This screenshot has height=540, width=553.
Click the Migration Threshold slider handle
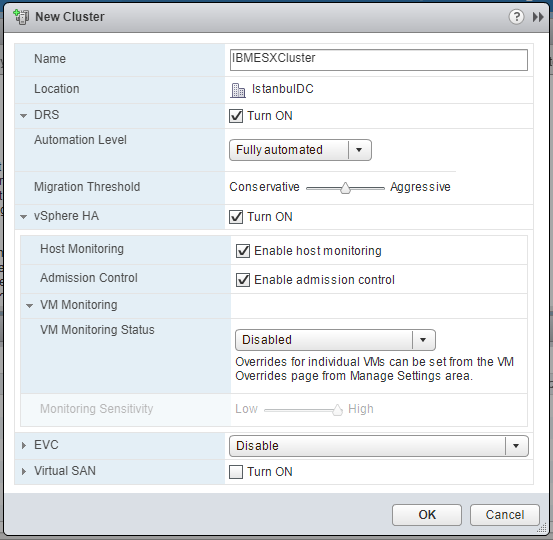(x=345, y=188)
